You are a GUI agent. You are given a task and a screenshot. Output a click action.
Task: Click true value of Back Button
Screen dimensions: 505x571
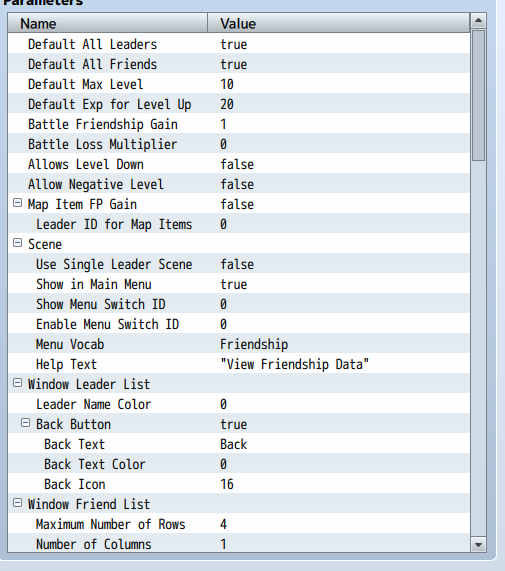click(234, 425)
